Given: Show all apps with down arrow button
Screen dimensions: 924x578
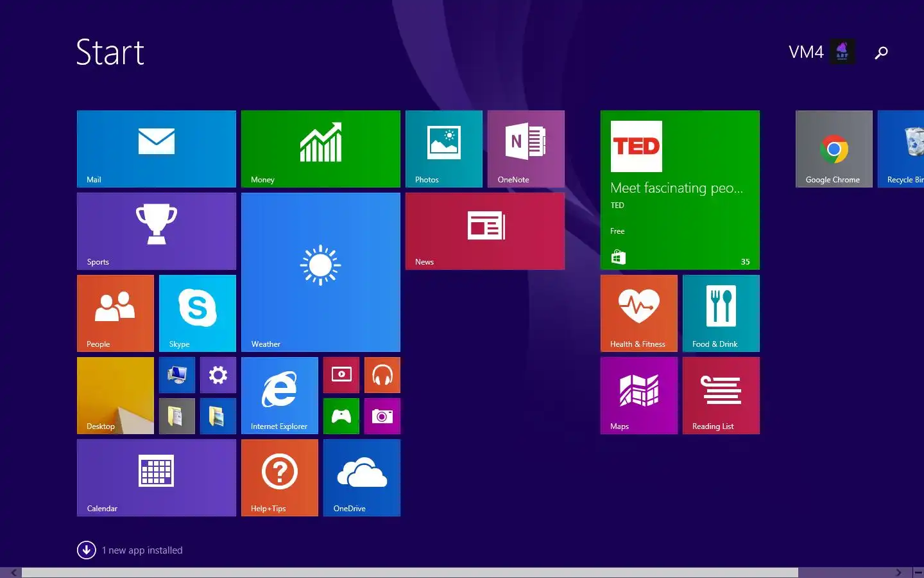Looking at the screenshot, I should [x=87, y=550].
